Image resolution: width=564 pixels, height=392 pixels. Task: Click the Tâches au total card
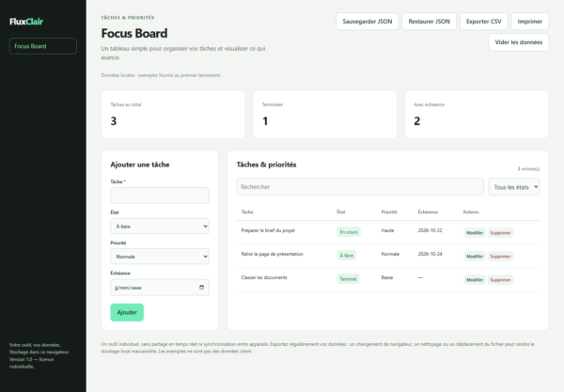tap(173, 115)
